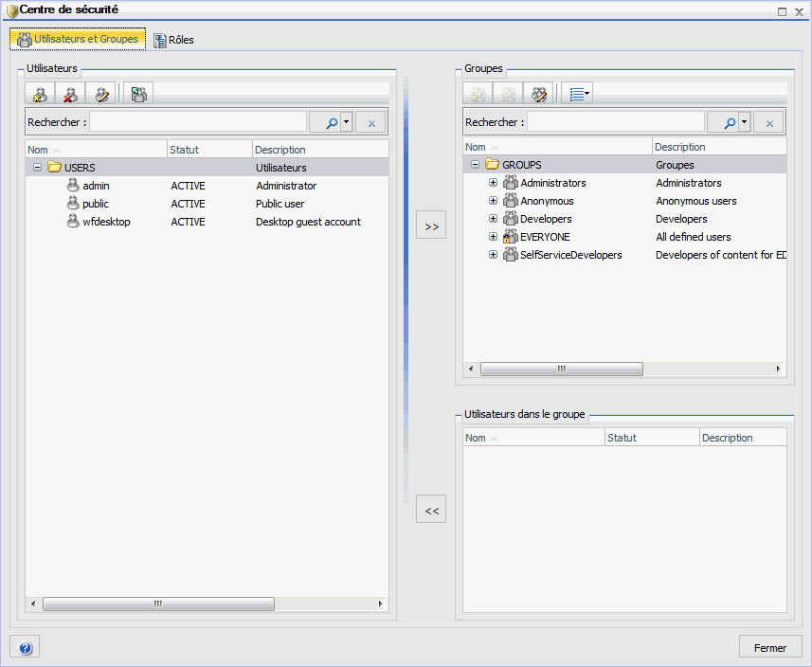Screen dimensions: 812x667
Task: Expand the EVERYONE group
Action: (x=493, y=237)
